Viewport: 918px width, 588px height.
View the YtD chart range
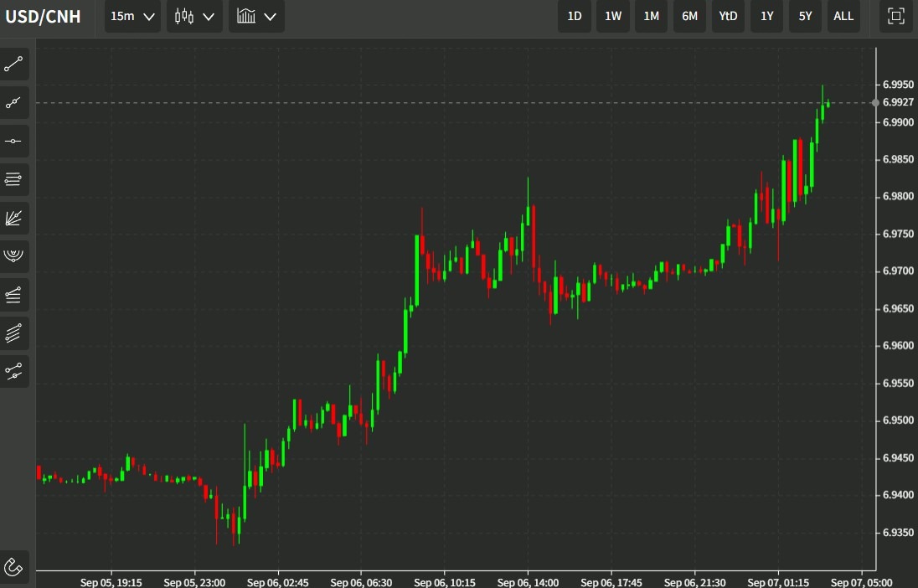[728, 16]
